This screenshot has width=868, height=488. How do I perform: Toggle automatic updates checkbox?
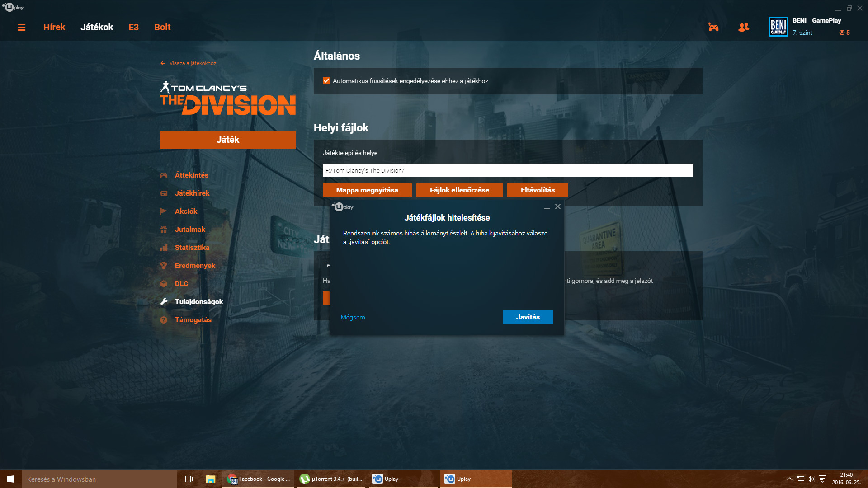coord(326,81)
